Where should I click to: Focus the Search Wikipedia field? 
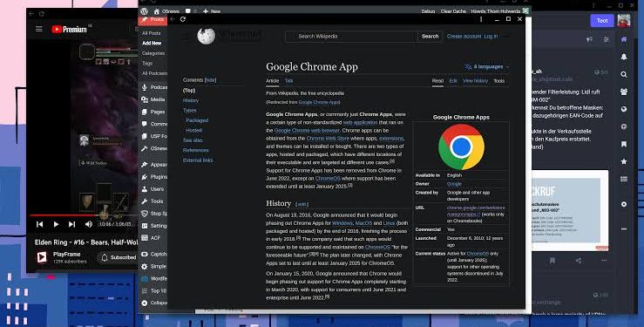pos(351,36)
